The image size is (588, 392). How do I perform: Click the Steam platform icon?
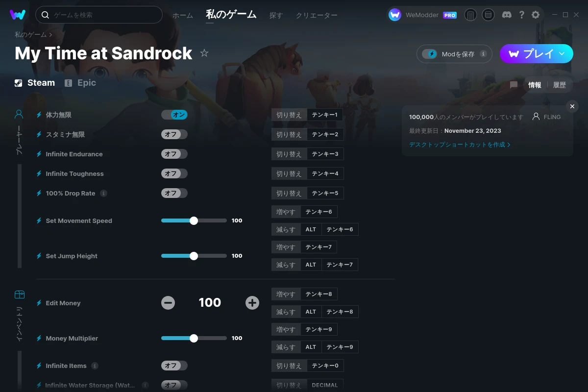(x=19, y=83)
